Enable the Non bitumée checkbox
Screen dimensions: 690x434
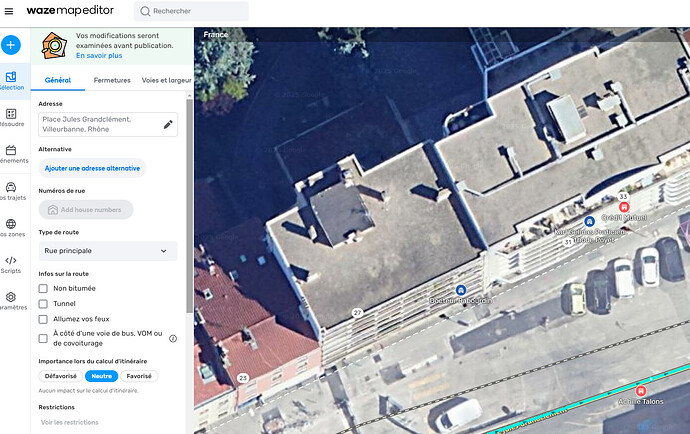pos(43,288)
